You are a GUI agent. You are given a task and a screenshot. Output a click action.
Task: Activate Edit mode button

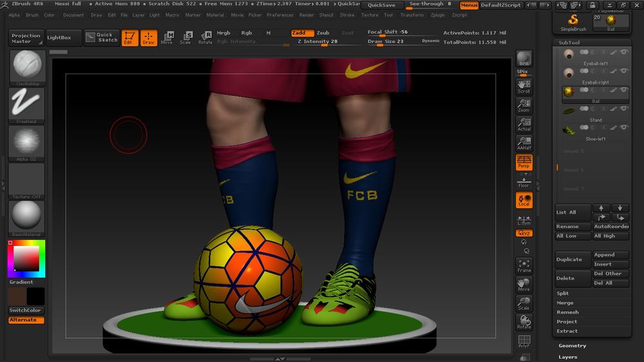130,38
